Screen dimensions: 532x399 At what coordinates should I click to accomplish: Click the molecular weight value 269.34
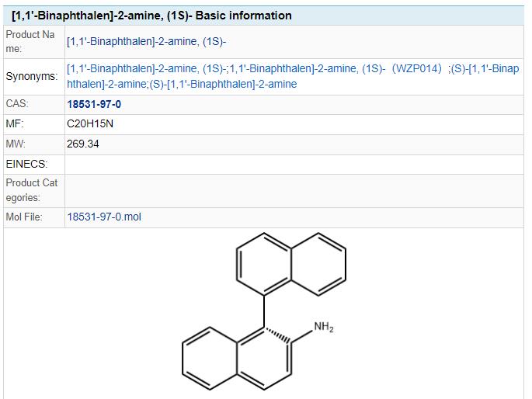coord(83,144)
